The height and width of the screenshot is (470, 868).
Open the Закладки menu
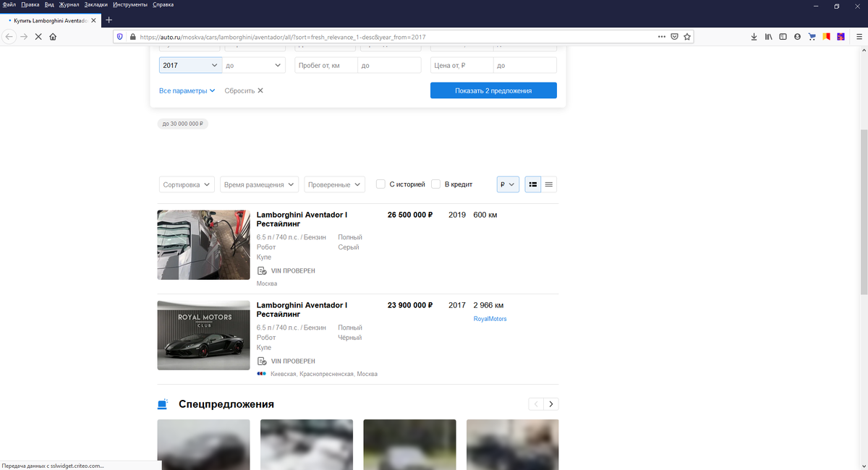96,4
